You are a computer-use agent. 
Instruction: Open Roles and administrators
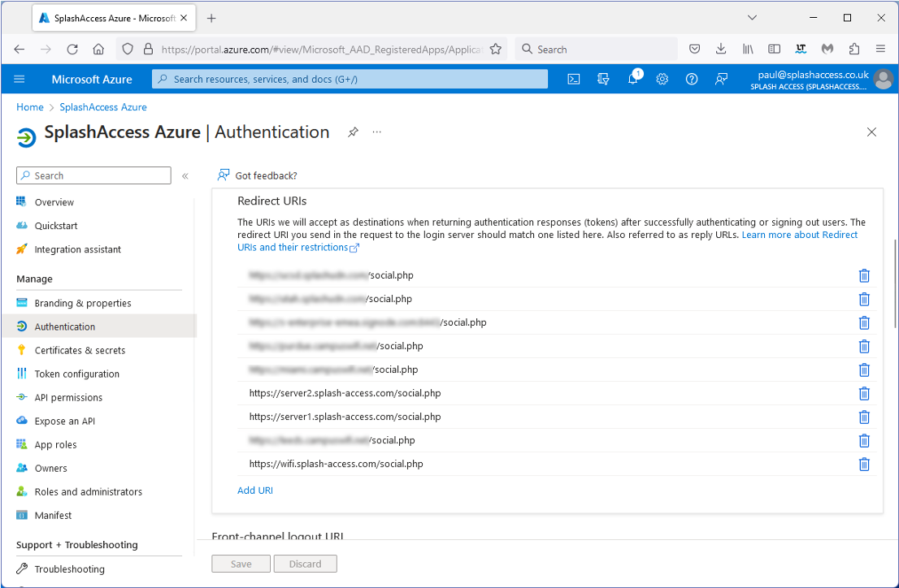point(89,491)
